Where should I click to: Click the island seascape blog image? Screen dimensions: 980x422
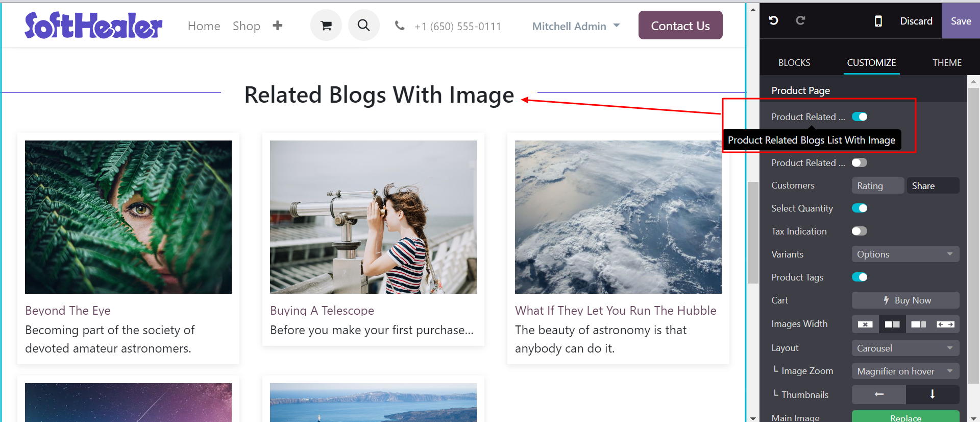pos(373,403)
